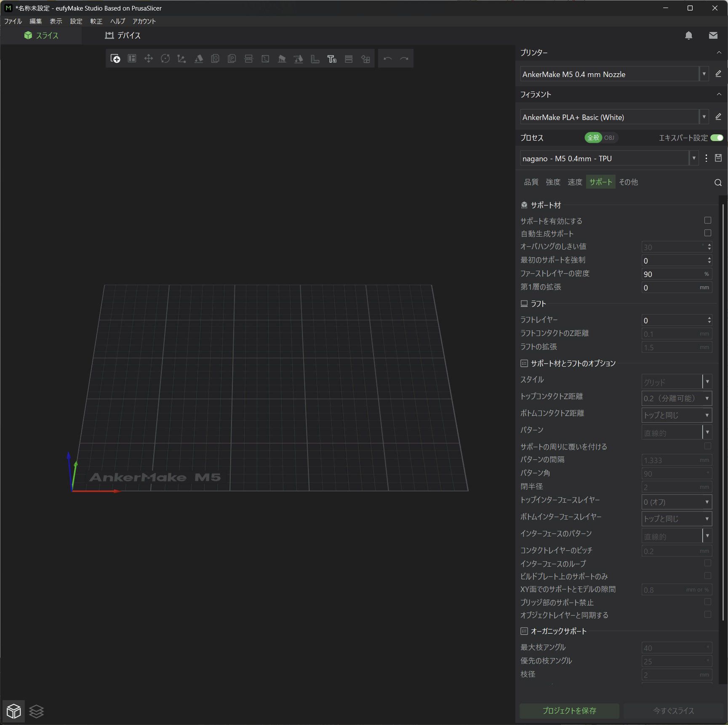Select the Rotate tool icon
Screen dimensions: 728x725
165,59
